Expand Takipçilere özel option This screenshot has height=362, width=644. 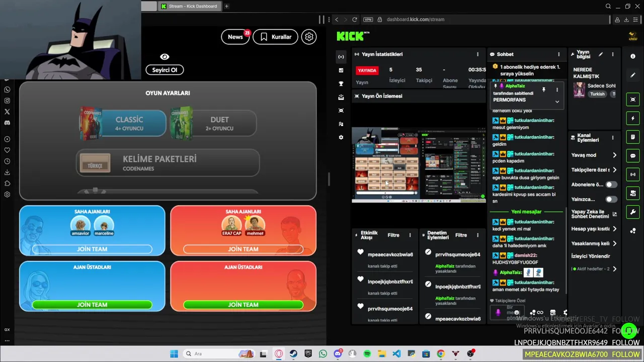(x=614, y=170)
